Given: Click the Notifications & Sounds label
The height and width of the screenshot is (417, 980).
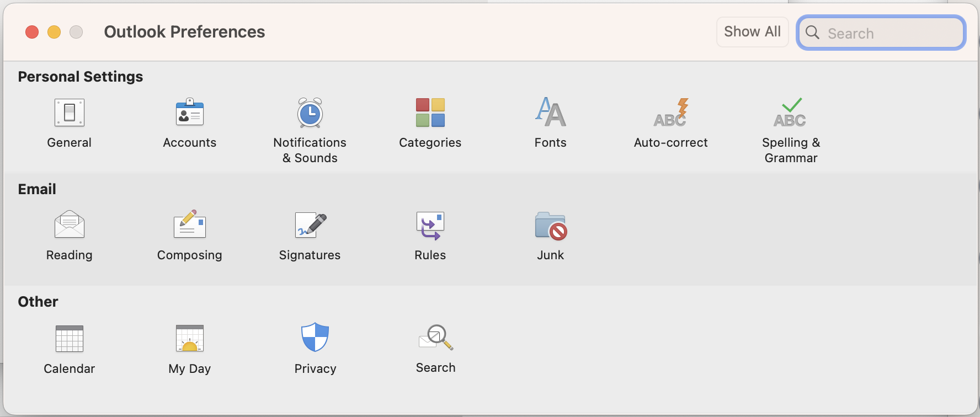Looking at the screenshot, I should pyautogui.click(x=310, y=150).
